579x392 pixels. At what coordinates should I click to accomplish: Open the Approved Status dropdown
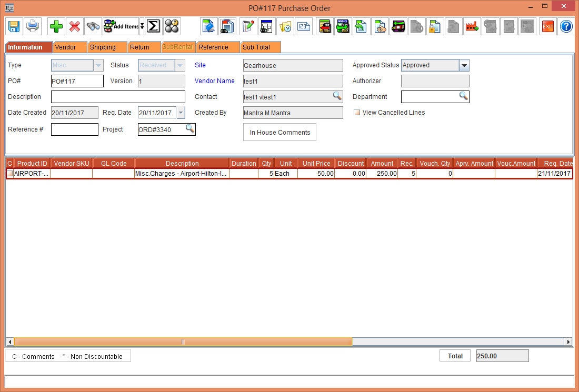pyautogui.click(x=463, y=65)
